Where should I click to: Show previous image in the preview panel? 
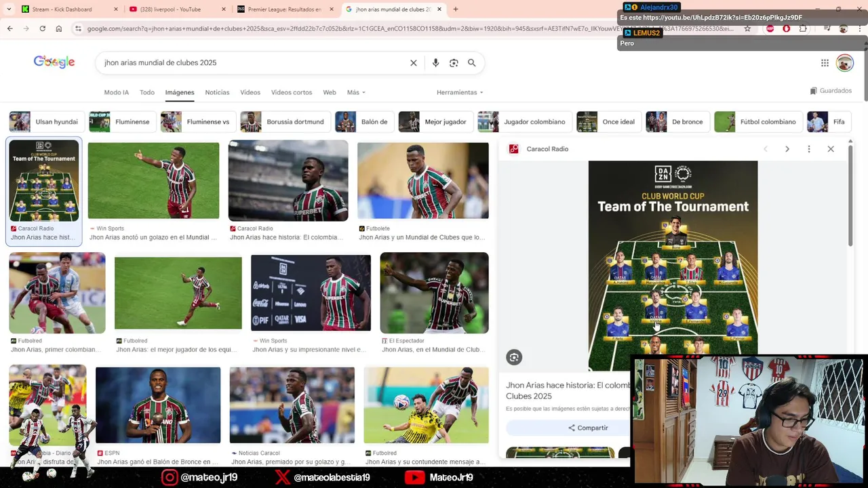pos(766,149)
